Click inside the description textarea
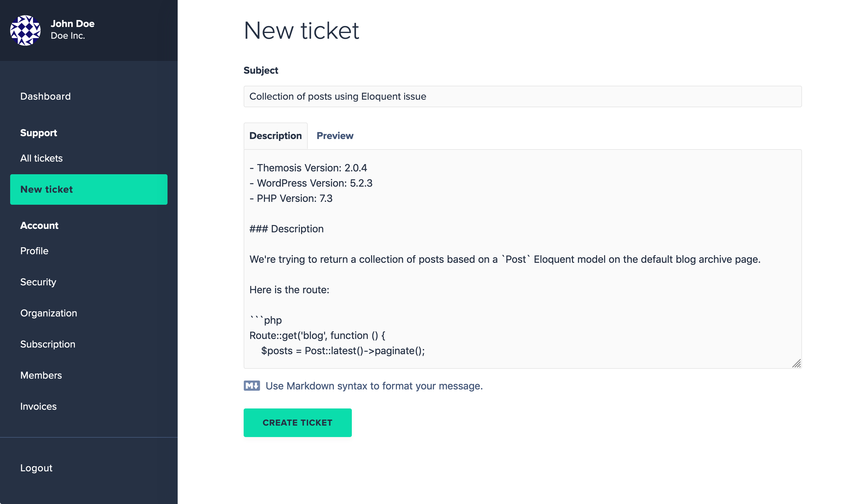 click(x=523, y=259)
